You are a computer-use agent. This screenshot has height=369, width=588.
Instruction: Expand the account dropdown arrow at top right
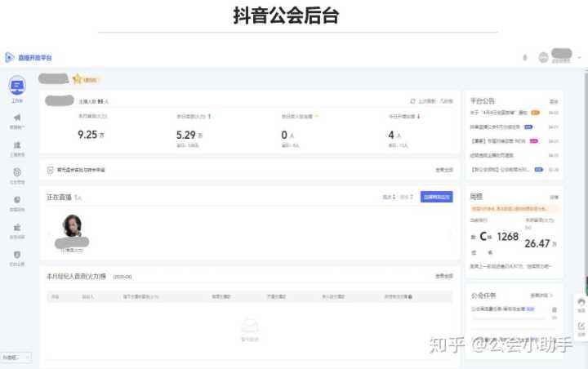tap(580, 58)
